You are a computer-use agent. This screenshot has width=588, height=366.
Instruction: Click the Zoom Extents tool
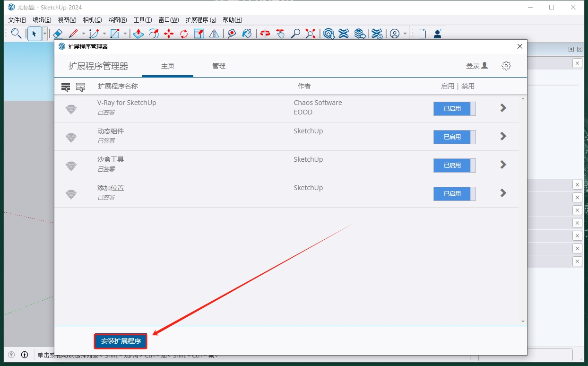click(311, 34)
